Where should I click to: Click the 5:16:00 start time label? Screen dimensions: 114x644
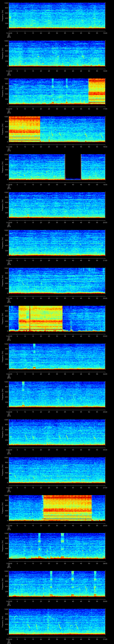tap(9, 109)
